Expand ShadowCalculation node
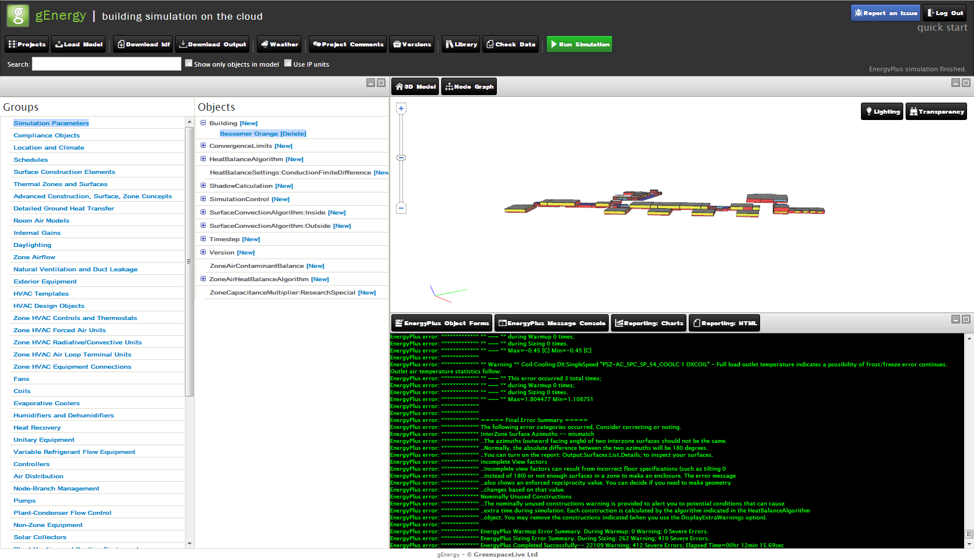Image resolution: width=974 pixels, height=560 pixels. 203,186
